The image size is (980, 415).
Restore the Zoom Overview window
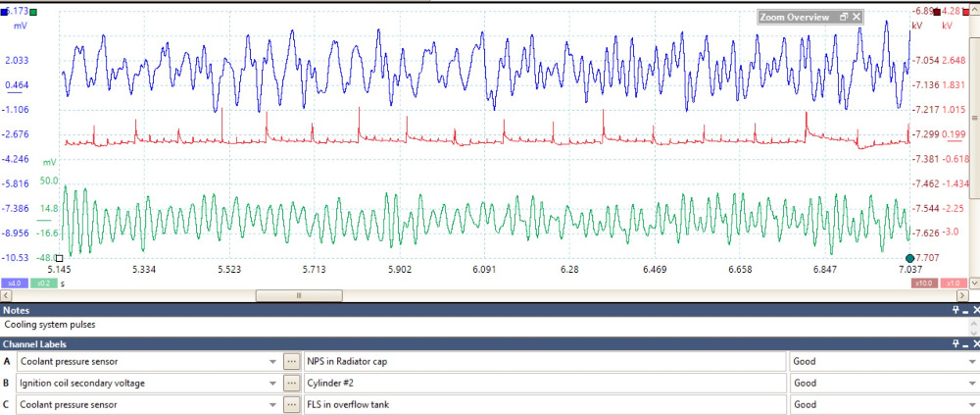tap(843, 17)
